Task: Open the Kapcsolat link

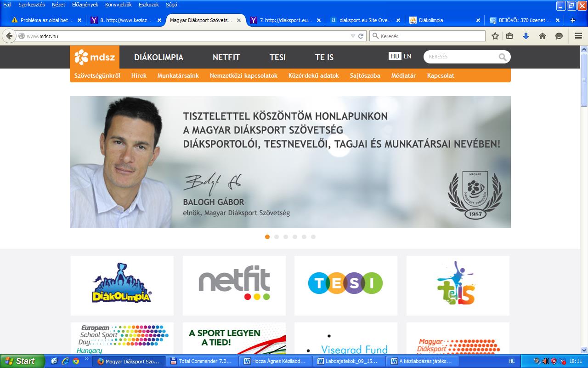Action: click(x=441, y=75)
